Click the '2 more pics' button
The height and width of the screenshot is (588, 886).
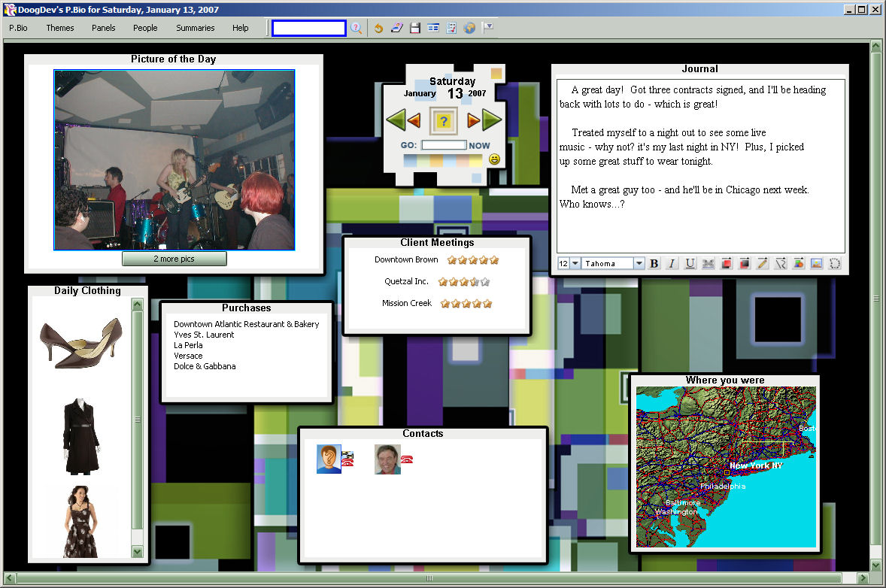[x=174, y=259]
